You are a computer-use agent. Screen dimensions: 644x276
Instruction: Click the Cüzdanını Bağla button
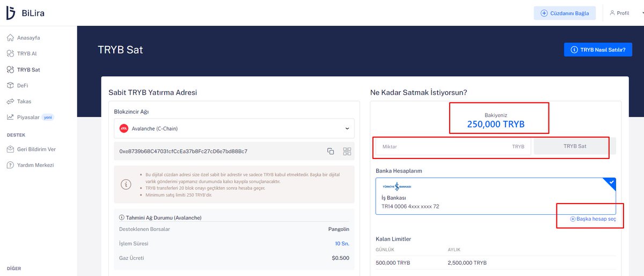(565, 13)
